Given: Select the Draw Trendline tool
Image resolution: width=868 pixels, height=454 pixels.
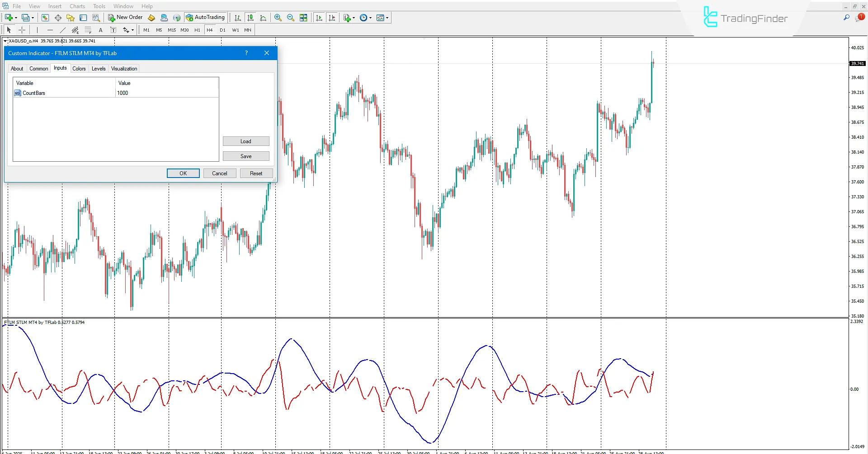Looking at the screenshot, I should click(63, 30).
